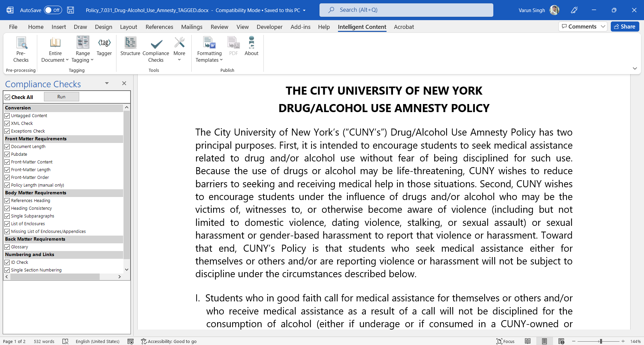Click checklist horizontal scrollbar thumb
Image resolution: width=644 pixels, height=345 pixels.
tap(55, 277)
